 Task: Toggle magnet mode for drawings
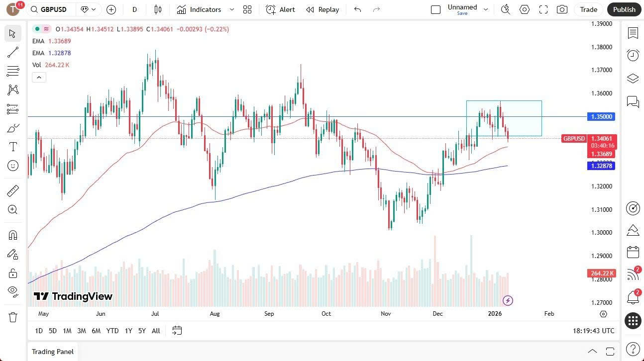(x=13, y=235)
